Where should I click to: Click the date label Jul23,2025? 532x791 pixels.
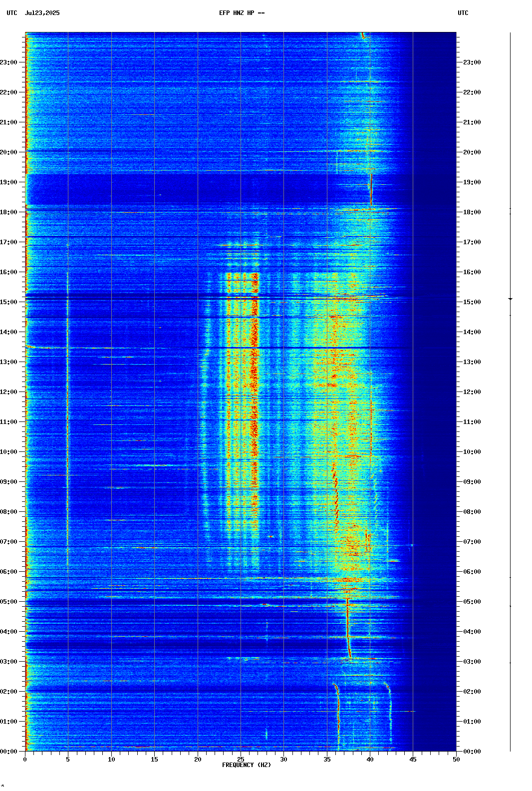[42, 13]
